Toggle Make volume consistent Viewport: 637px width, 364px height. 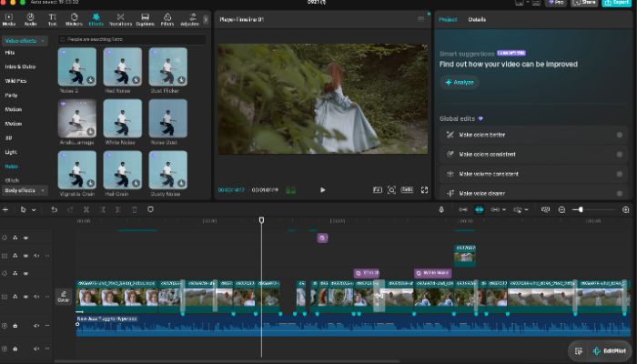click(619, 174)
